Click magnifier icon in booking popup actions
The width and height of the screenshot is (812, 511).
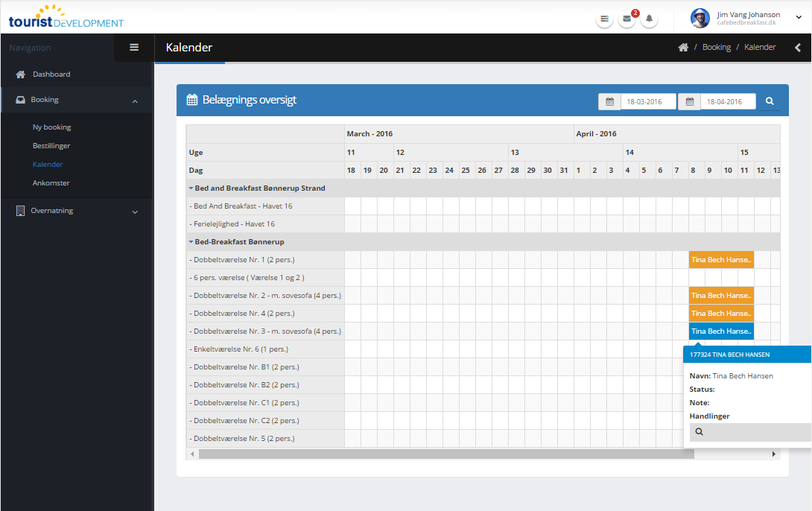[699, 432]
